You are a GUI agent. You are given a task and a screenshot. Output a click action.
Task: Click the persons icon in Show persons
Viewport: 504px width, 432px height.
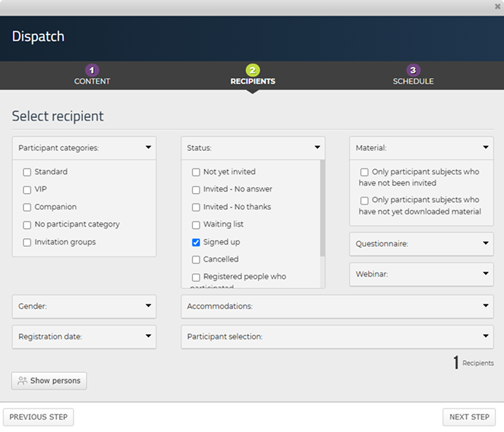(23, 380)
